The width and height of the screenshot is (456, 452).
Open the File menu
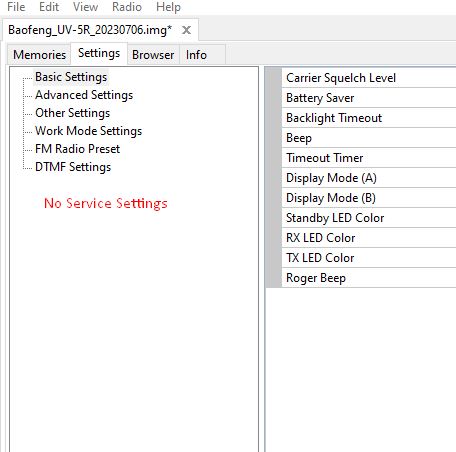click(16, 7)
